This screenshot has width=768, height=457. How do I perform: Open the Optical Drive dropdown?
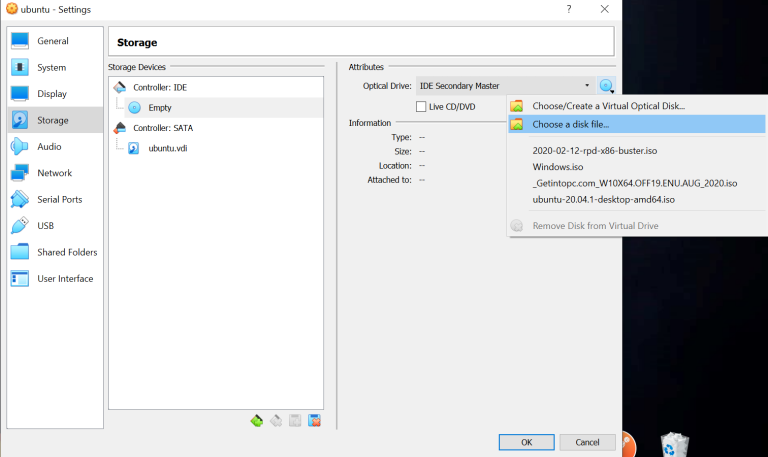tap(504, 86)
